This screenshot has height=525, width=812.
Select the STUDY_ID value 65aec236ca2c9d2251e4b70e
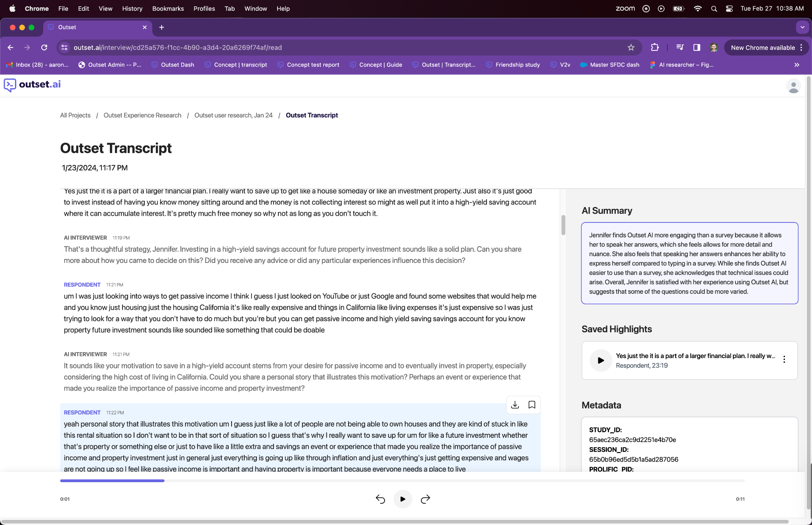[632, 440]
